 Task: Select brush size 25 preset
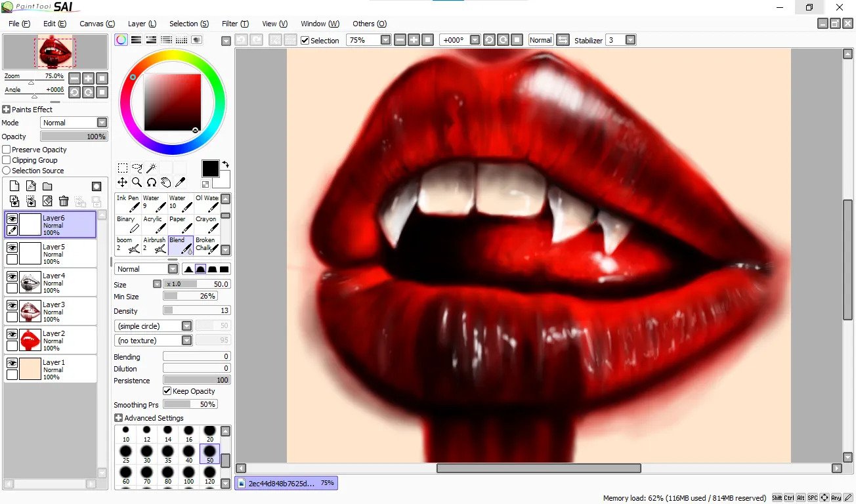coord(126,453)
